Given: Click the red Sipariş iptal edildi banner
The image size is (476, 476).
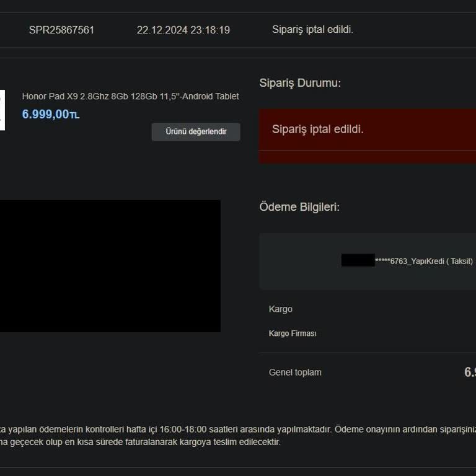Looking at the screenshot, I should 367,136.
